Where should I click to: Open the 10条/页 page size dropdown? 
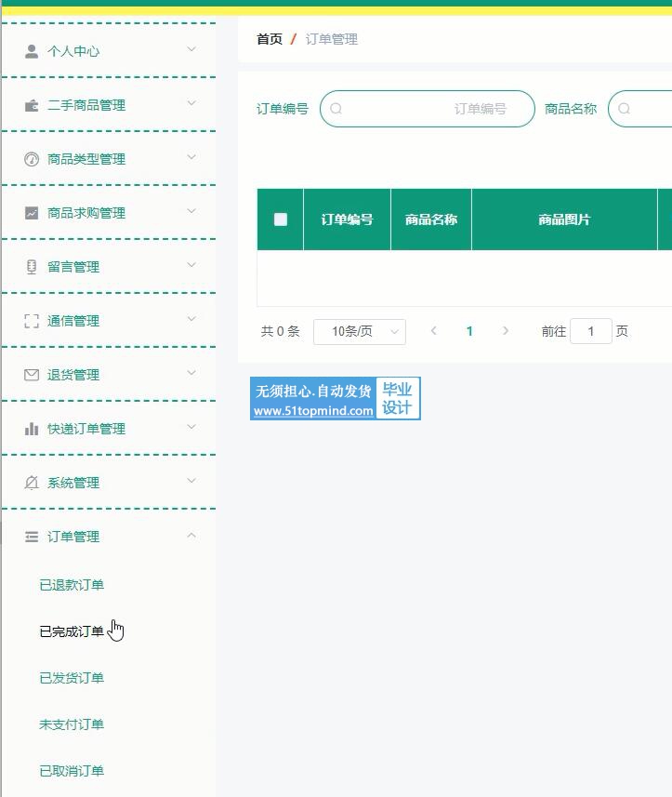click(x=360, y=331)
